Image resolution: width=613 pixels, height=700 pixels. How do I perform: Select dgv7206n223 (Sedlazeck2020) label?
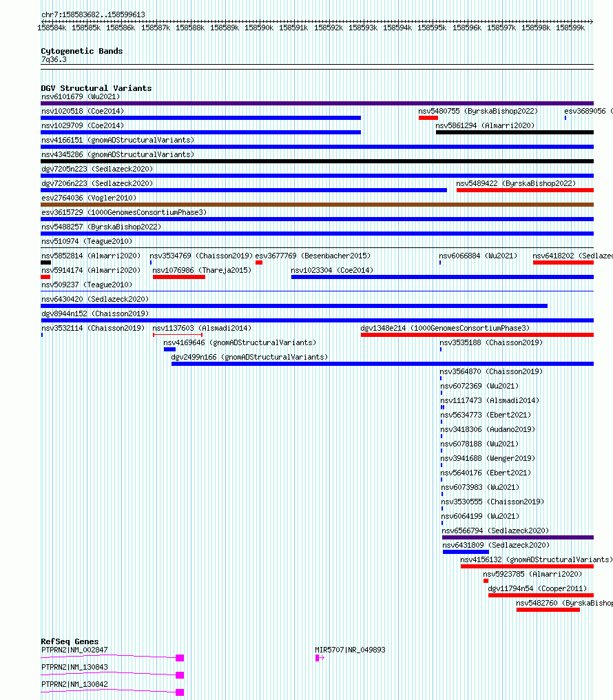(97, 183)
